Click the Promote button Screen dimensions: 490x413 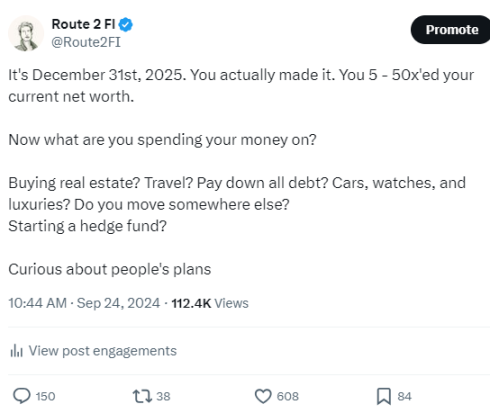[452, 30]
